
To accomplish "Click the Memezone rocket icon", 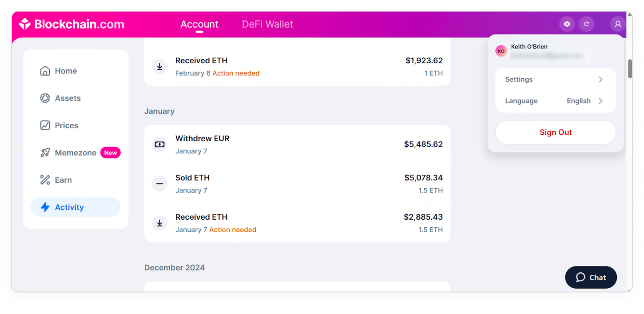I will coord(45,153).
